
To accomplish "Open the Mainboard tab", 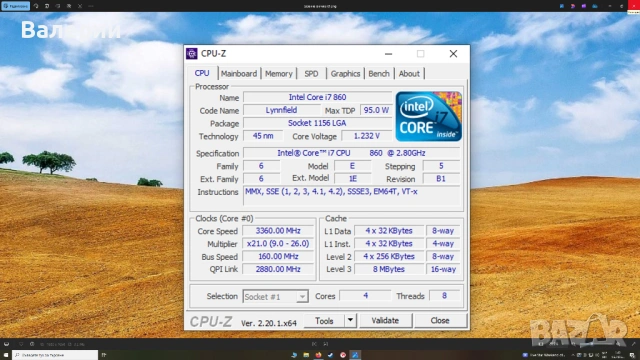I will (x=239, y=73).
